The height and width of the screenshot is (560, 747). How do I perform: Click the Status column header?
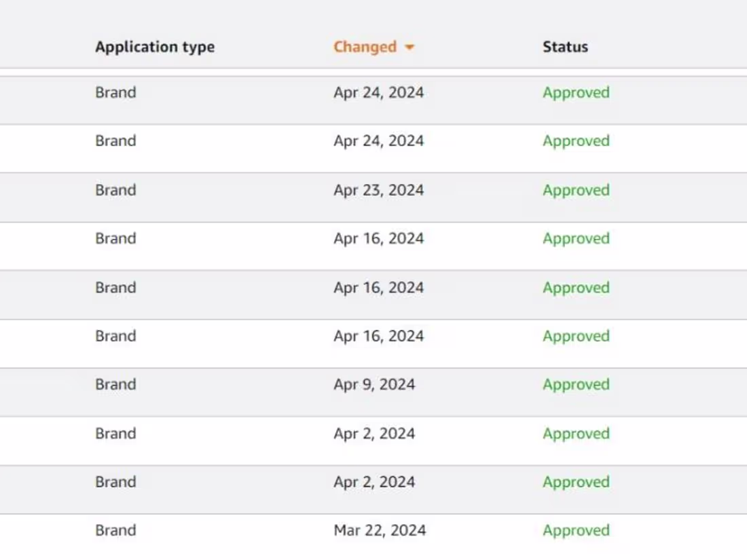(x=565, y=47)
